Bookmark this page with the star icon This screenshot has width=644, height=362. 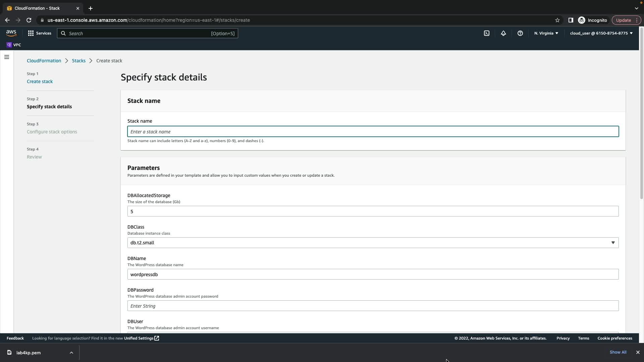(x=557, y=20)
